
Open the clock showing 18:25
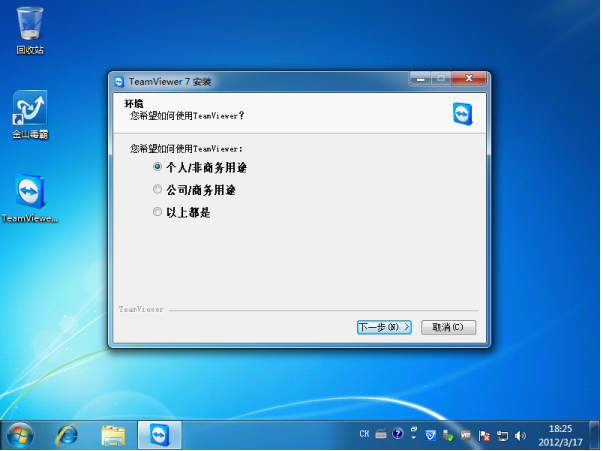[560, 435]
